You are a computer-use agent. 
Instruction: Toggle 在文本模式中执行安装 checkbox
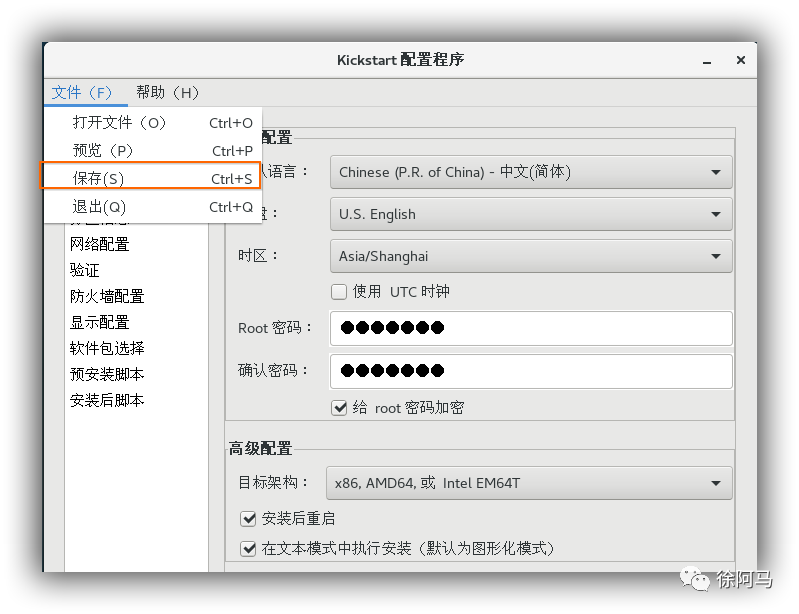(x=248, y=549)
